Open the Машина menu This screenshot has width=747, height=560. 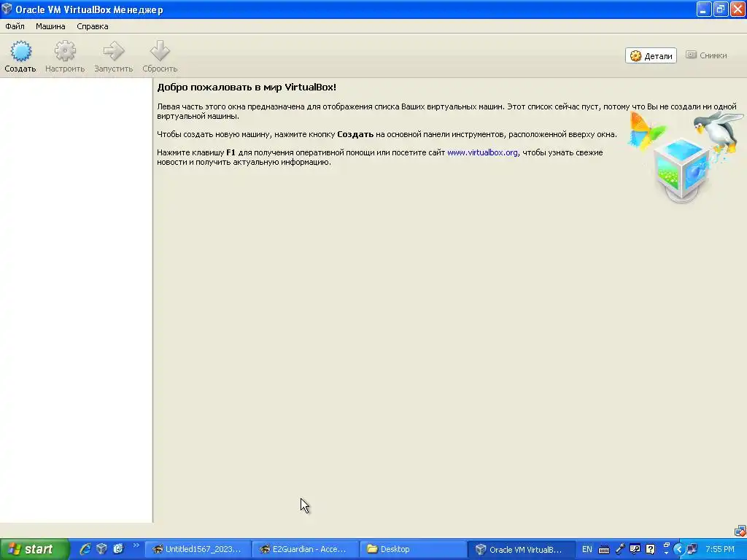pyautogui.click(x=50, y=26)
